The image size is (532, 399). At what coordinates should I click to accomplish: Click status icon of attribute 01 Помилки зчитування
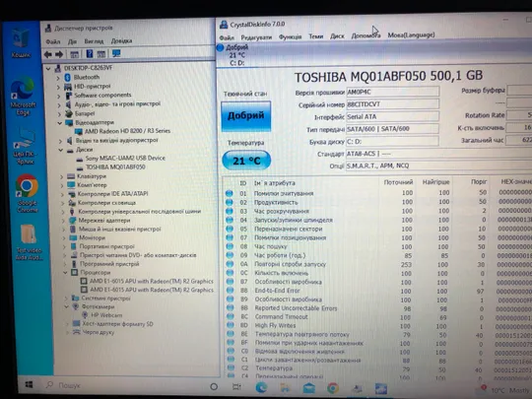tap(229, 193)
